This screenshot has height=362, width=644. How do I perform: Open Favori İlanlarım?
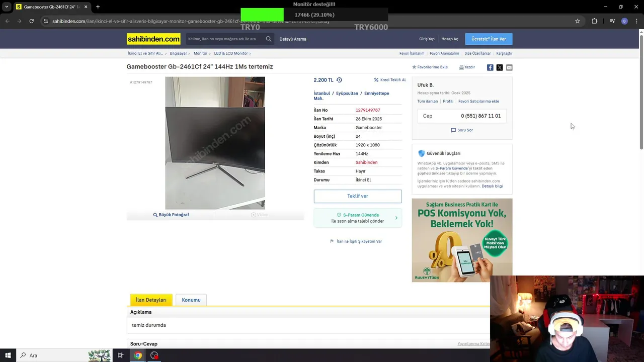pyautogui.click(x=412, y=53)
